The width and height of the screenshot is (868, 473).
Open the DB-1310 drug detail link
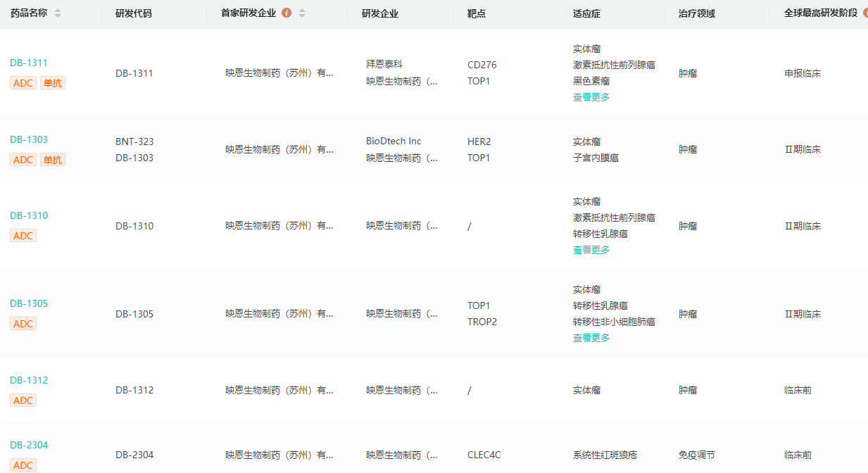(x=29, y=215)
